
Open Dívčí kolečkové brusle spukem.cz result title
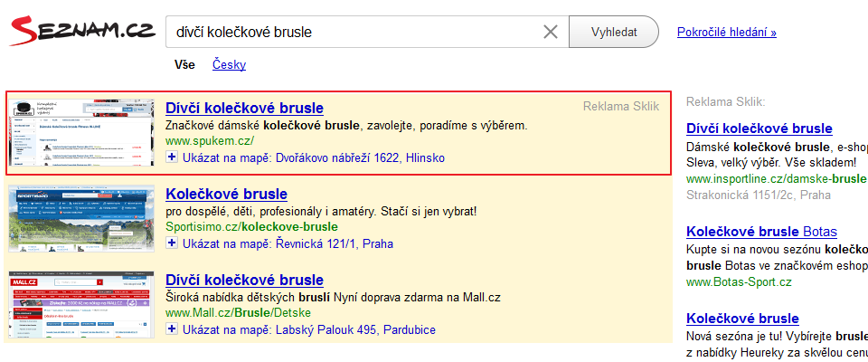click(x=244, y=108)
